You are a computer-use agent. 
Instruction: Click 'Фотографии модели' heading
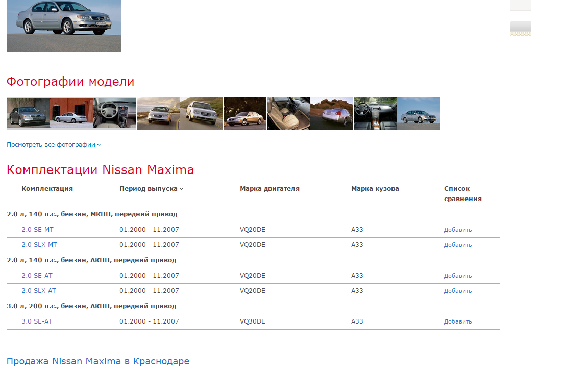(70, 82)
